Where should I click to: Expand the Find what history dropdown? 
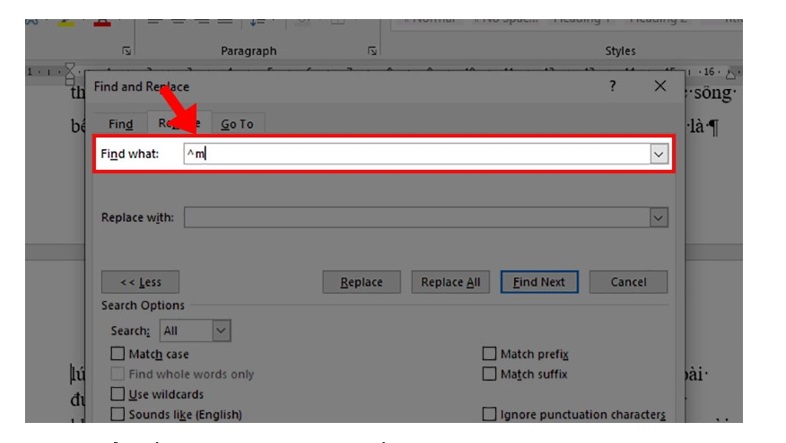(658, 154)
